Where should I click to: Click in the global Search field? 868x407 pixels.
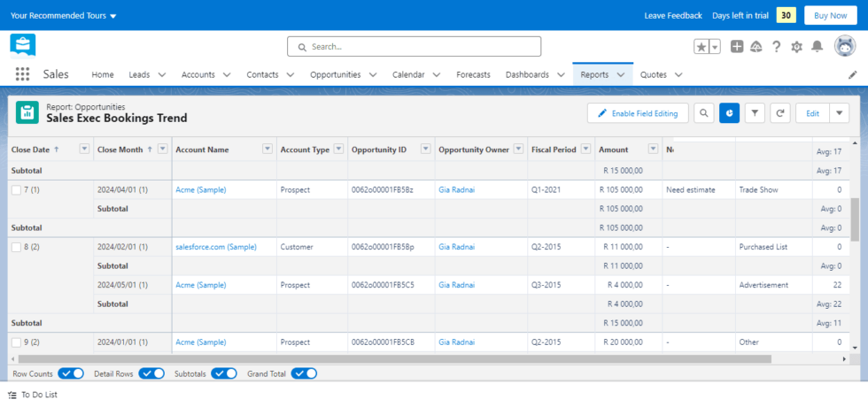point(415,46)
